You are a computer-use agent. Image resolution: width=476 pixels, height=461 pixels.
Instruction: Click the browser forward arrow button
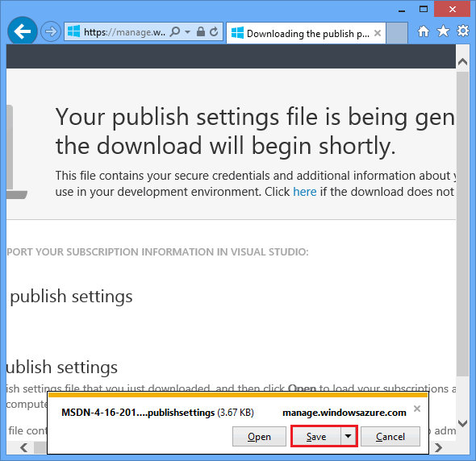(x=51, y=31)
